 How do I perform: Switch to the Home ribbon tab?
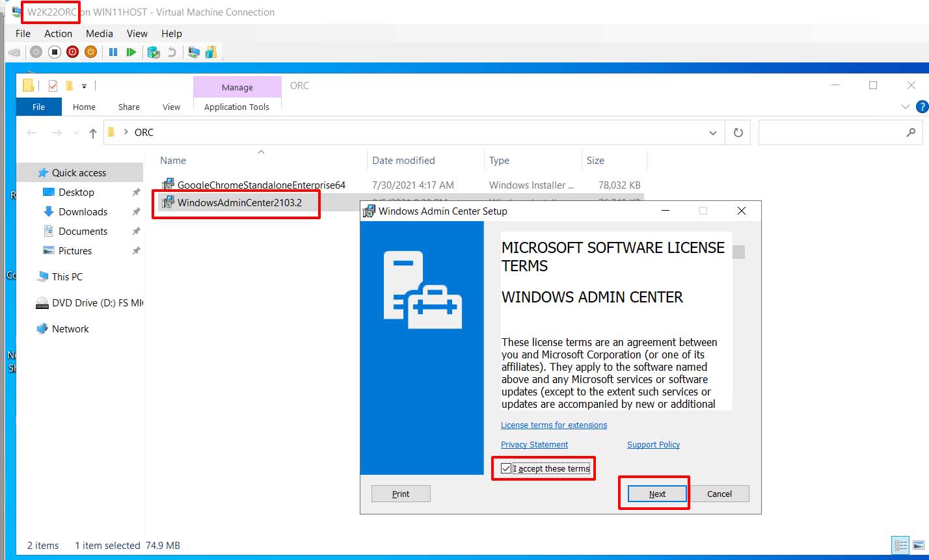pos(84,107)
